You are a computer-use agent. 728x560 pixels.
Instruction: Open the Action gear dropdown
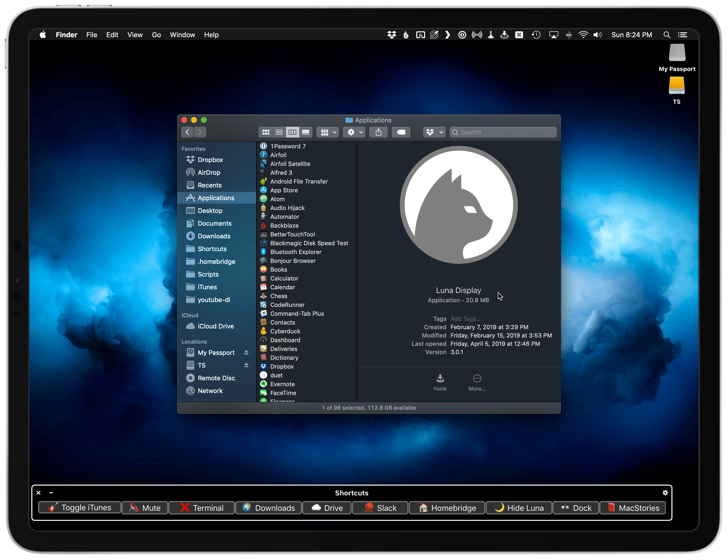[354, 132]
